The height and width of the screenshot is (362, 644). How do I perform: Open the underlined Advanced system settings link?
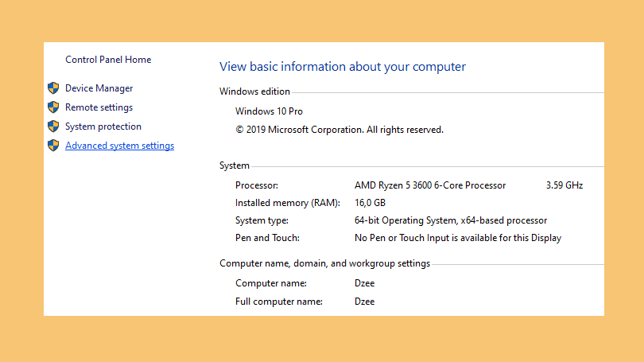[x=119, y=146]
